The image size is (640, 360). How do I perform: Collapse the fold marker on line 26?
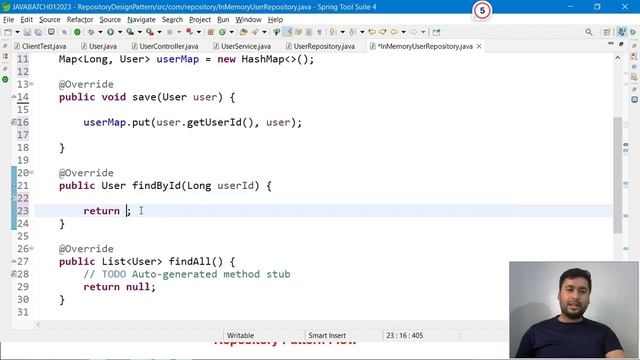[31, 249]
